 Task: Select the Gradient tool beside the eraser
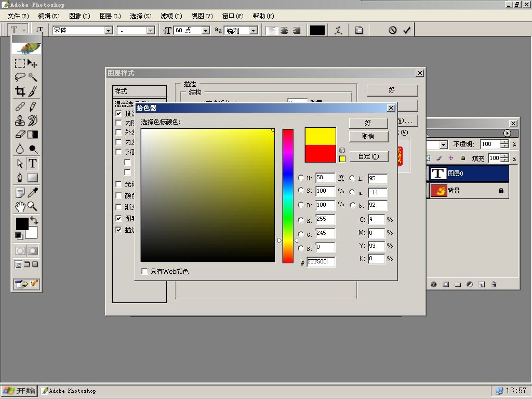coord(33,135)
